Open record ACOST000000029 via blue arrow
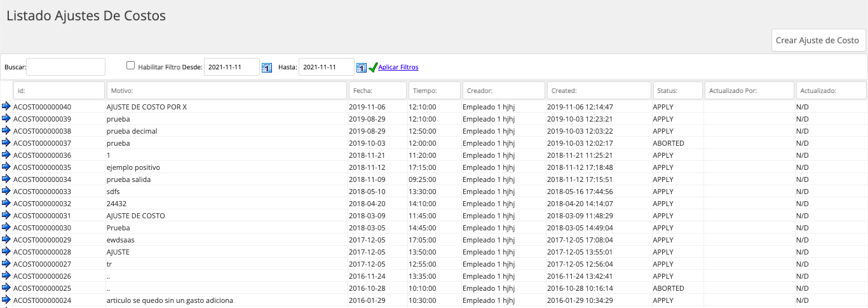 tap(6, 239)
